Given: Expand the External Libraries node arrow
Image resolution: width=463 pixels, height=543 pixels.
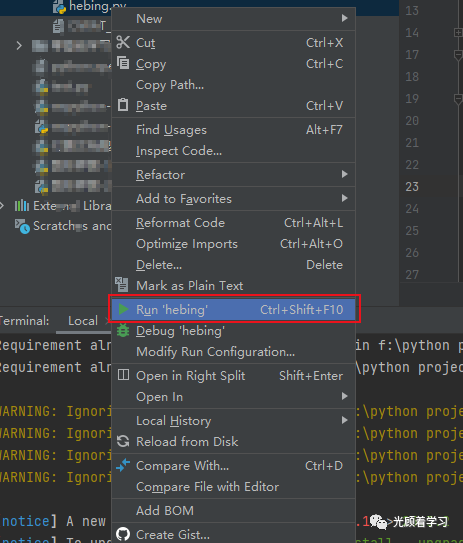Looking at the screenshot, I should click(2, 206).
